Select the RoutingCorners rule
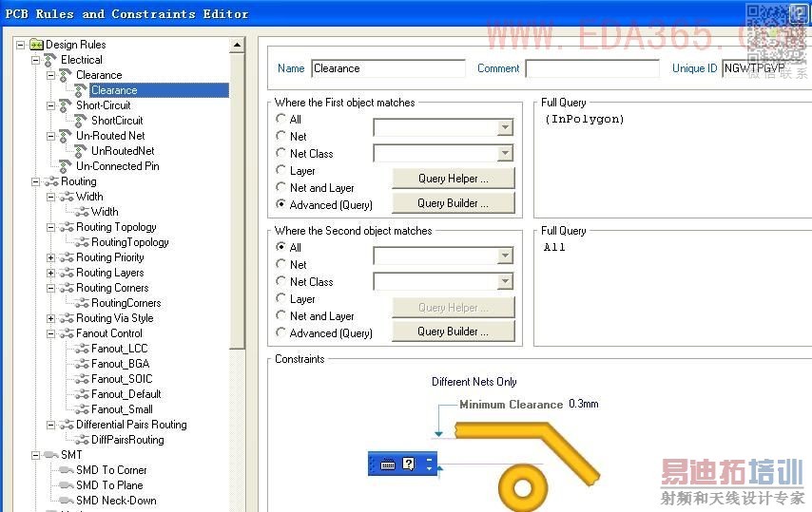The height and width of the screenshot is (512, 812). [x=126, y=303]
